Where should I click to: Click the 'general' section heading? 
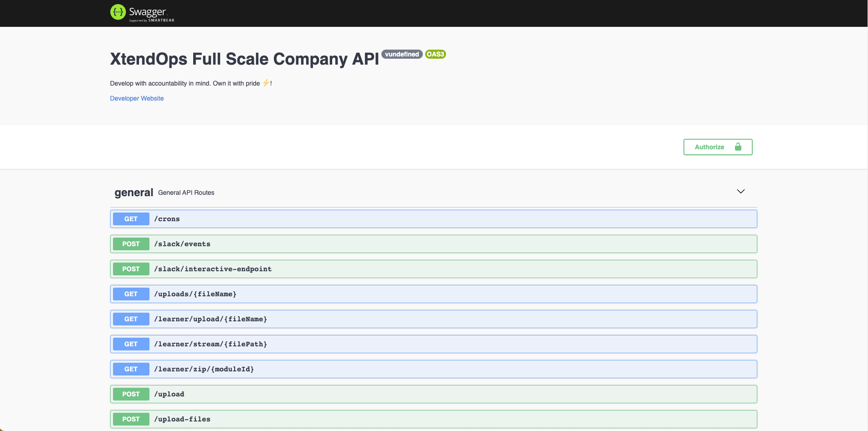click(x=133, y=192)
